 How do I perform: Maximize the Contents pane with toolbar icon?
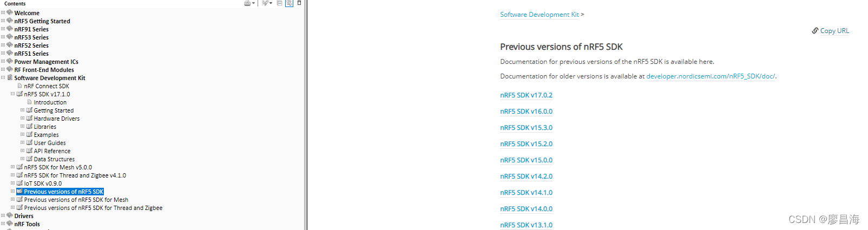pyautogui.click(x=299, y=3)
